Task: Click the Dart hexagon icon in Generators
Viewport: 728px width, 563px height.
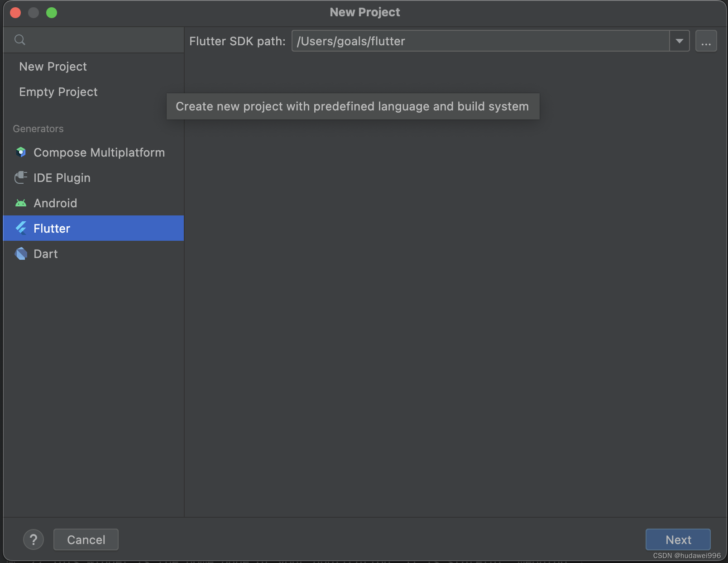Action: 21,253
